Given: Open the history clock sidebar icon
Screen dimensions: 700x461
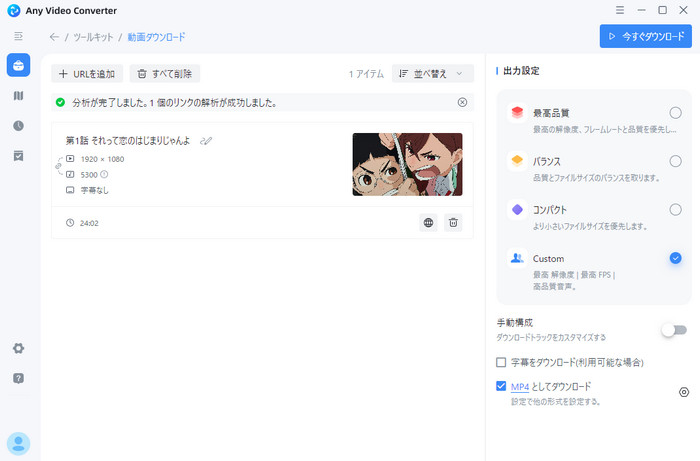Looking at the screenshot, I should 18,126.
